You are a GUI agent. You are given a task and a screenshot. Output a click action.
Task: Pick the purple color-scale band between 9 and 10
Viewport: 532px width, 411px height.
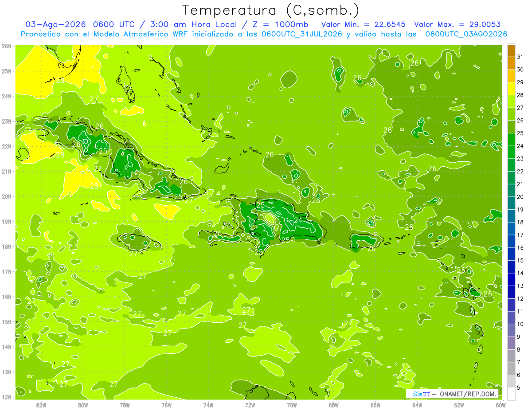point(511,330)
